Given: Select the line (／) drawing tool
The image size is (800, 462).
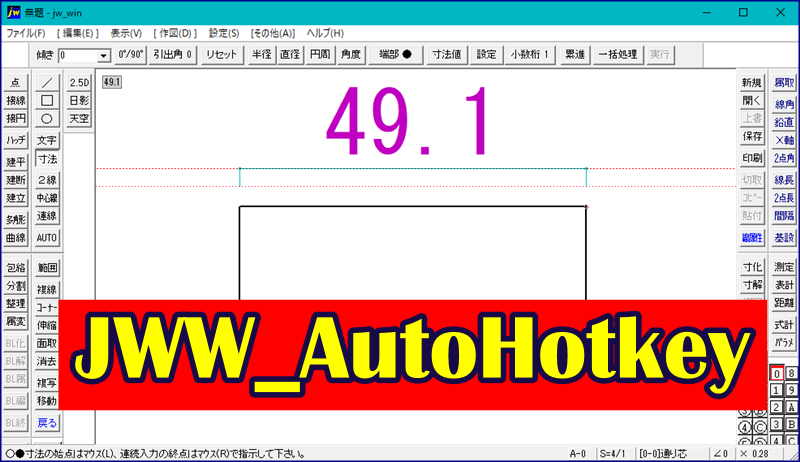Looking at the screenshot, I should click(47, 82).
